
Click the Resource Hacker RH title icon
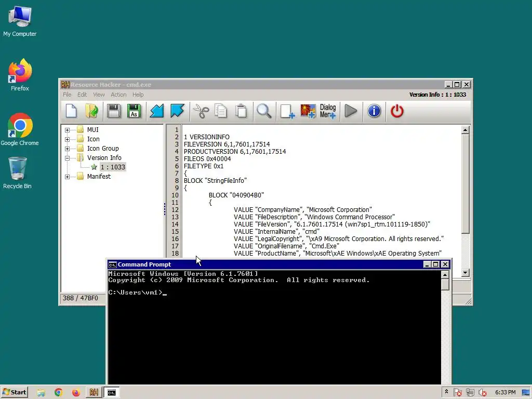tap(65, 85)
